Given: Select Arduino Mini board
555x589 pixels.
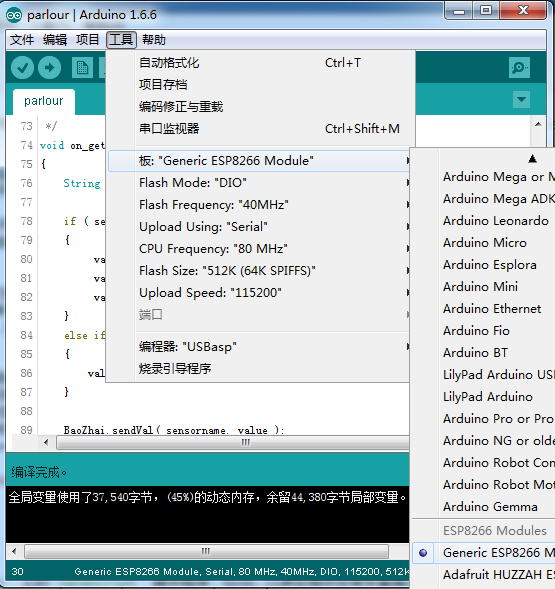Looking at the screenshot, I should click(x=484, y=287).
